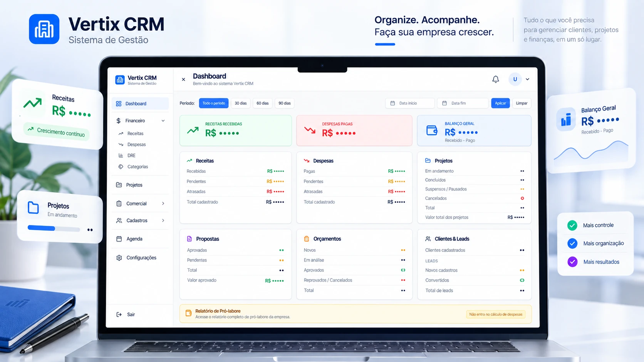Open Dashboard in the sidebar

coord(140,103)
